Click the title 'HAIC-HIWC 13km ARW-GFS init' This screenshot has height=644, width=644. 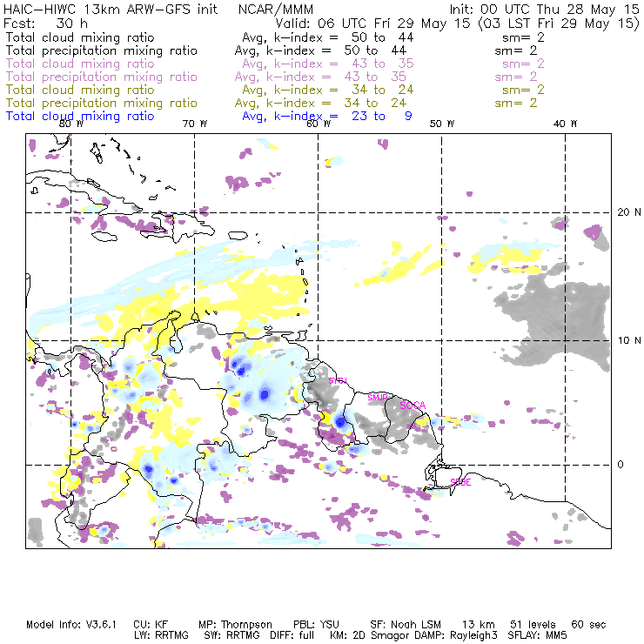tap(111, 9)
